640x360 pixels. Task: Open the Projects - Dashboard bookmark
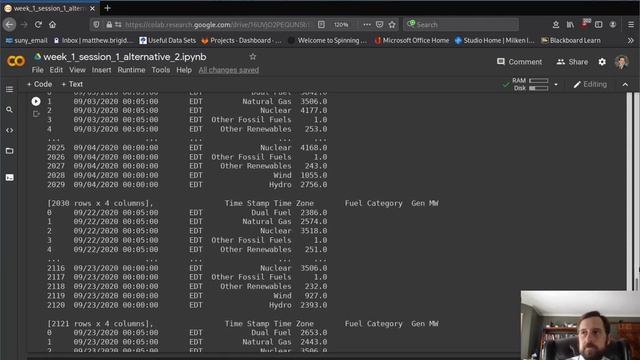241,40
